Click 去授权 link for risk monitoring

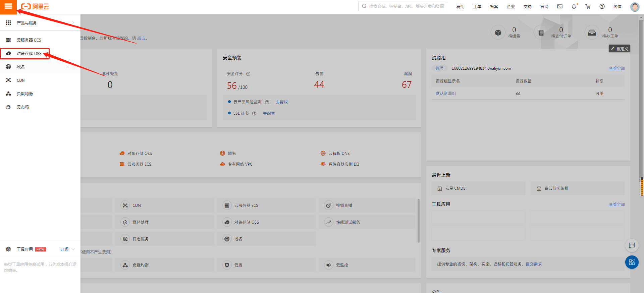click(282, 102)
